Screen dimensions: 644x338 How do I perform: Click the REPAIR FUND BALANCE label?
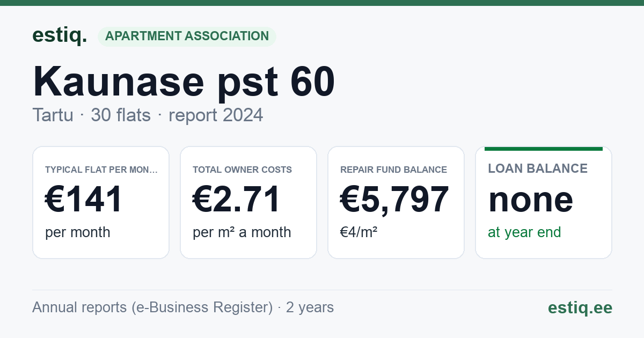(393, 170)
